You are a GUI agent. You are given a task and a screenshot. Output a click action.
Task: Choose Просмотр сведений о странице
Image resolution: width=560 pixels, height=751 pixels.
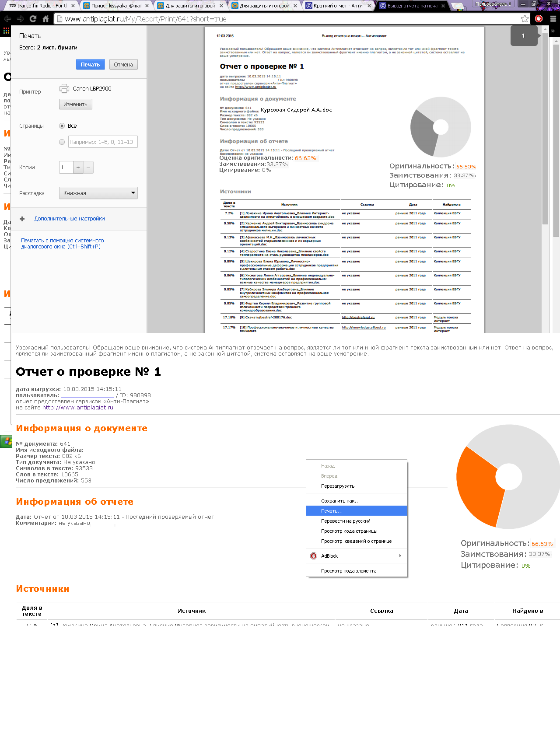357,541
